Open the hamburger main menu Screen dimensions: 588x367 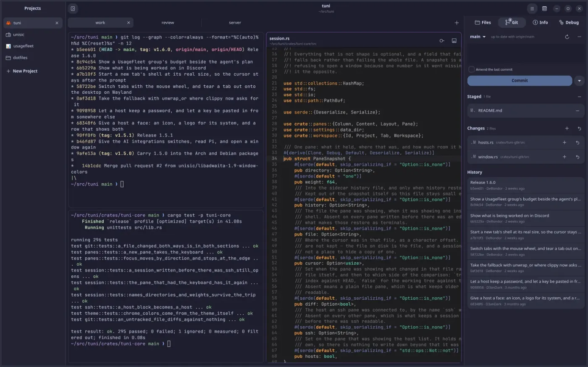(532, 8)
